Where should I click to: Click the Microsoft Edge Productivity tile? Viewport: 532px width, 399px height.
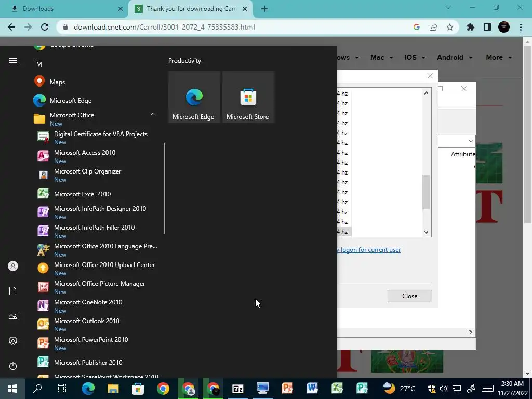pos(194,97)
